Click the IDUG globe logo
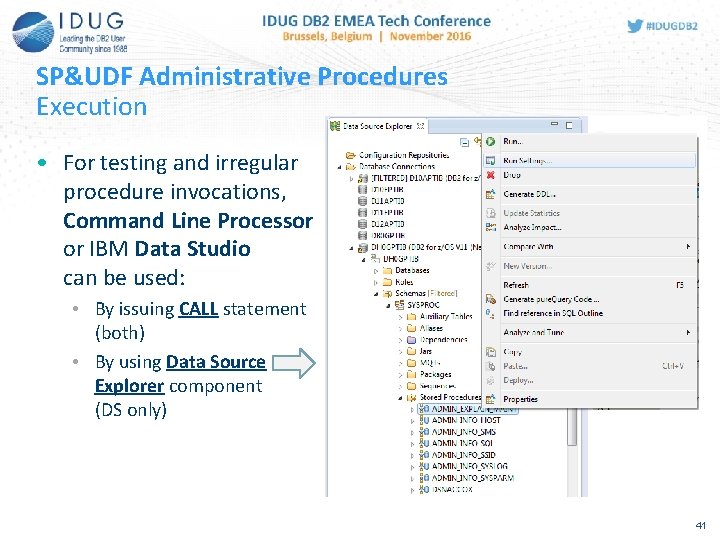 [x=33, y=32]
